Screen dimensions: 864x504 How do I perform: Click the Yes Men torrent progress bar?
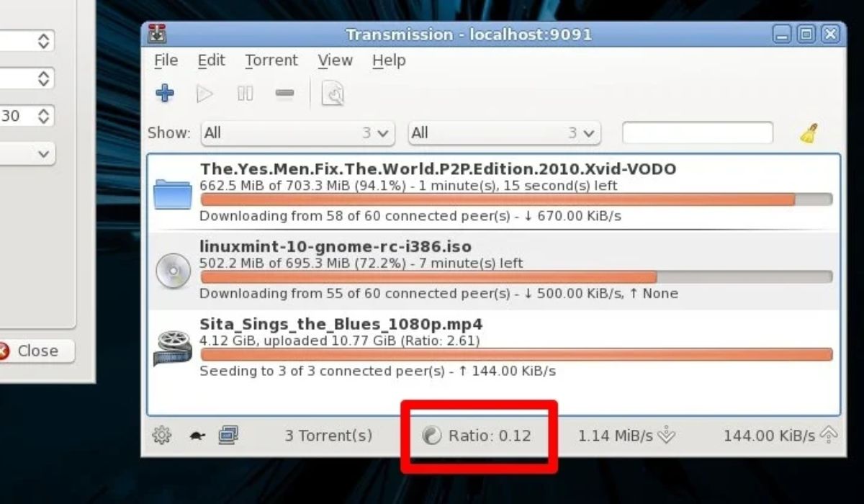pyautogui.click(x=516, y=199)
